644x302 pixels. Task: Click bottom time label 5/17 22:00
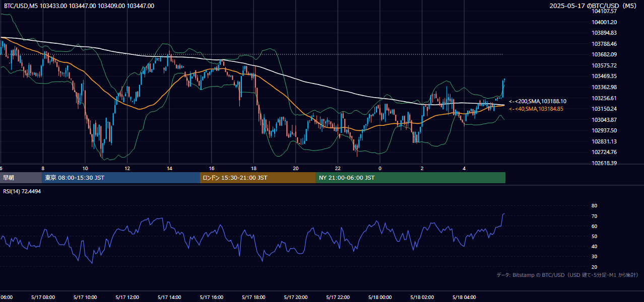tap(338, 297)
